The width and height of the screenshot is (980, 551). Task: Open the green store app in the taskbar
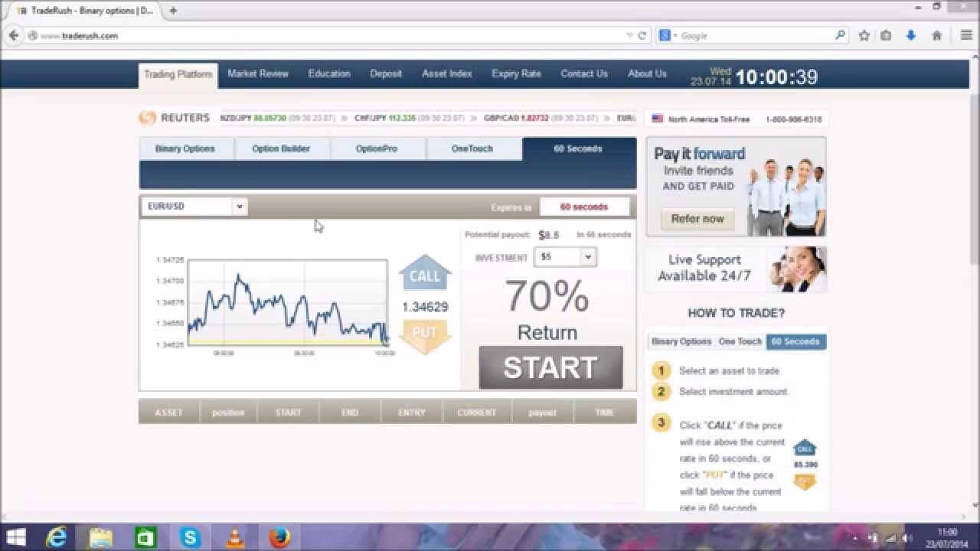pyautogui.click(x=145, y=537)
